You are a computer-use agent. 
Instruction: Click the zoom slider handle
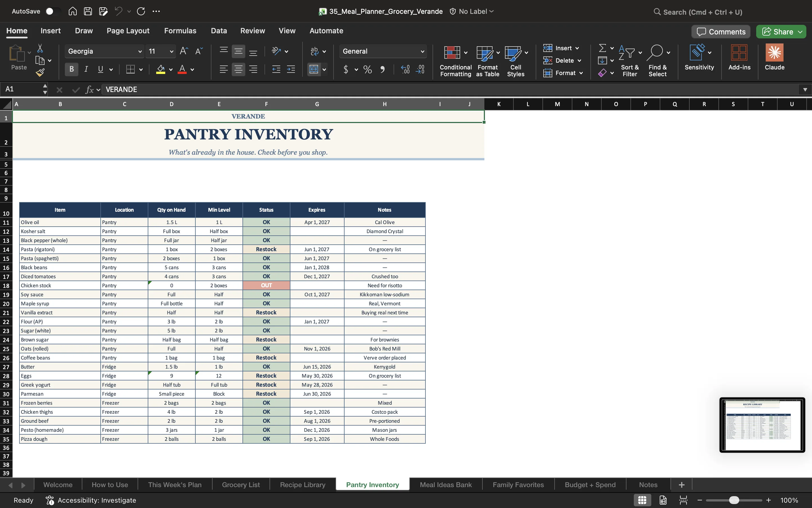734,500
